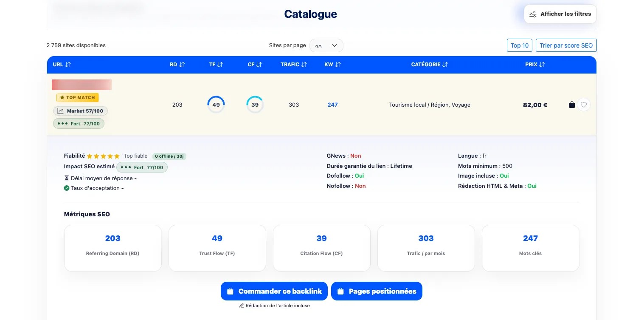Click the Catalogue title
The image size is (644, 320).
pos(310,14)
